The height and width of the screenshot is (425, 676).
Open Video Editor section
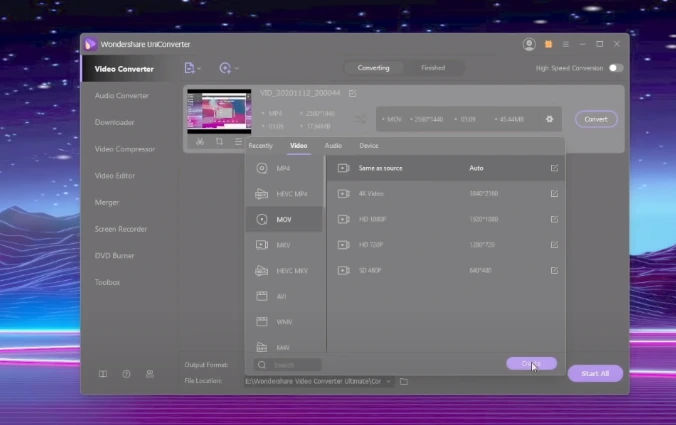coord(115,175)
